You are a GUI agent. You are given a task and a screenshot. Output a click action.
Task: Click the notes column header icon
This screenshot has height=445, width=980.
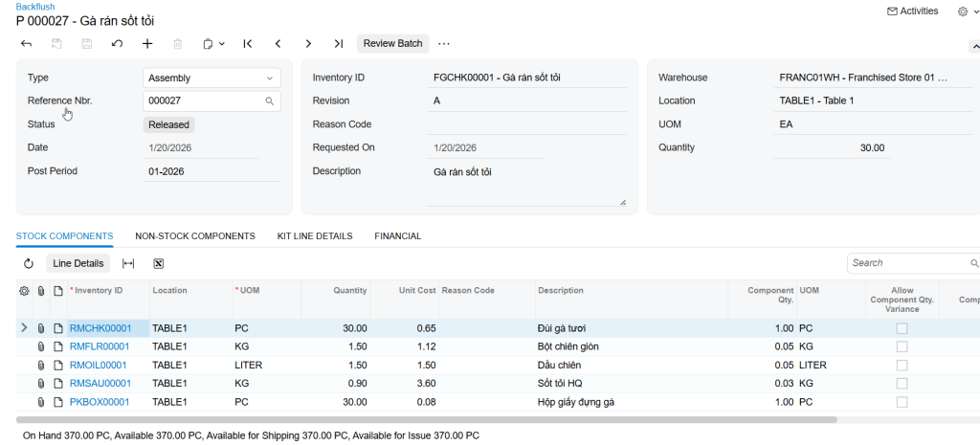pyautogui.click(x=58, y=291)
